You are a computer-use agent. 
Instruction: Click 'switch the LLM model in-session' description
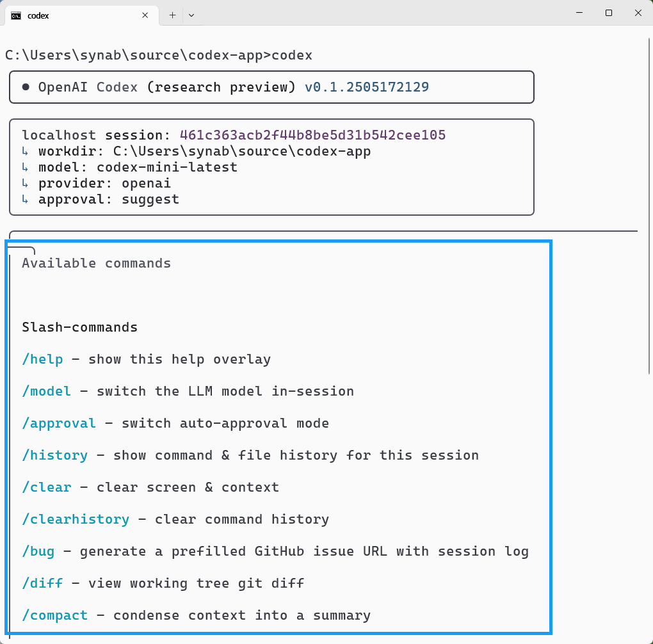(x=225, y=391)
